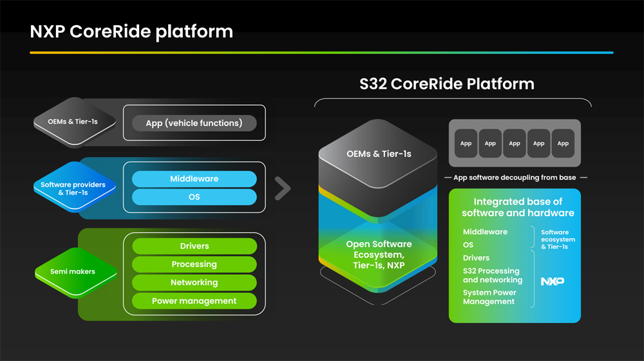Click the blue Middleware pill
This screenshot has height=361, width=644.
click(194, 179)
